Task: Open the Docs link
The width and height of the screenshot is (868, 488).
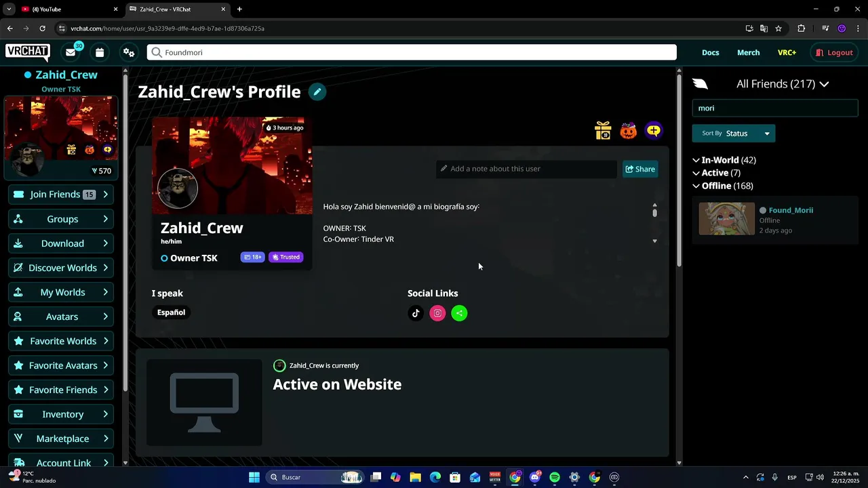Action: (710, 52)
